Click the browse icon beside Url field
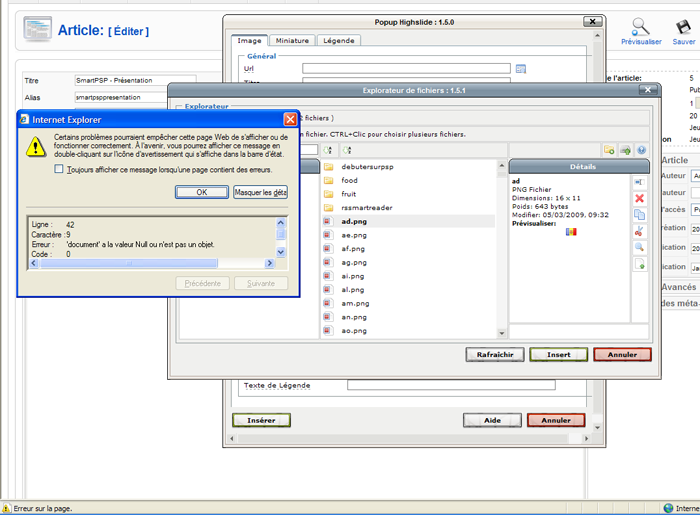 coord(520,69)
